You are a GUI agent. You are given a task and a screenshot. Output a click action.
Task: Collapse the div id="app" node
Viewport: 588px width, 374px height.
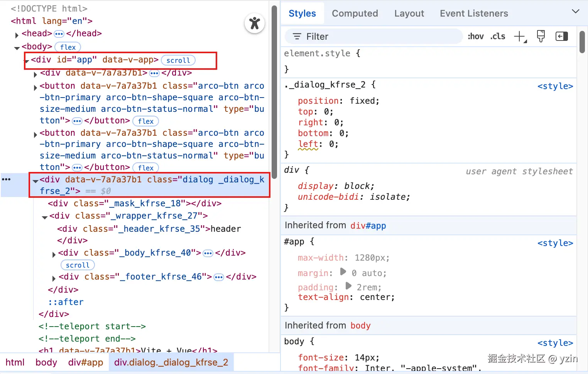(x=27, y=61)
